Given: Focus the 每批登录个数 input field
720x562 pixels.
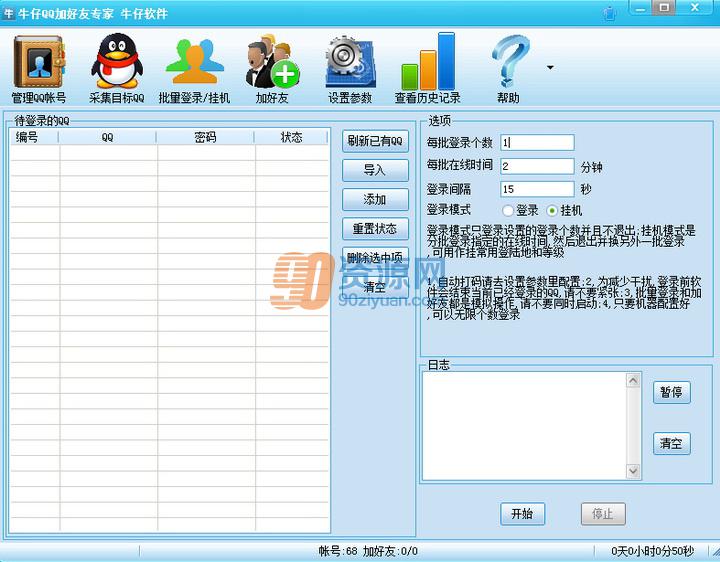Looking at the screenshot, I should pos(537,142).
